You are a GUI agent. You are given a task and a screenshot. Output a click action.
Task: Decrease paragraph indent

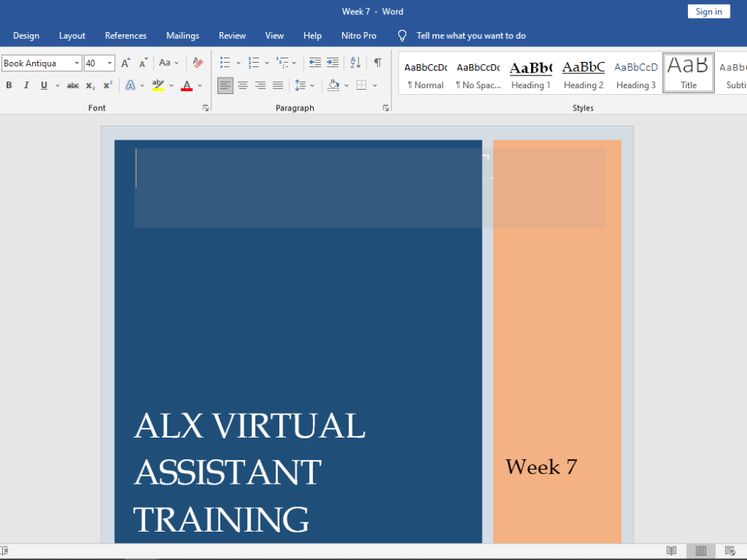coord(315,63)
